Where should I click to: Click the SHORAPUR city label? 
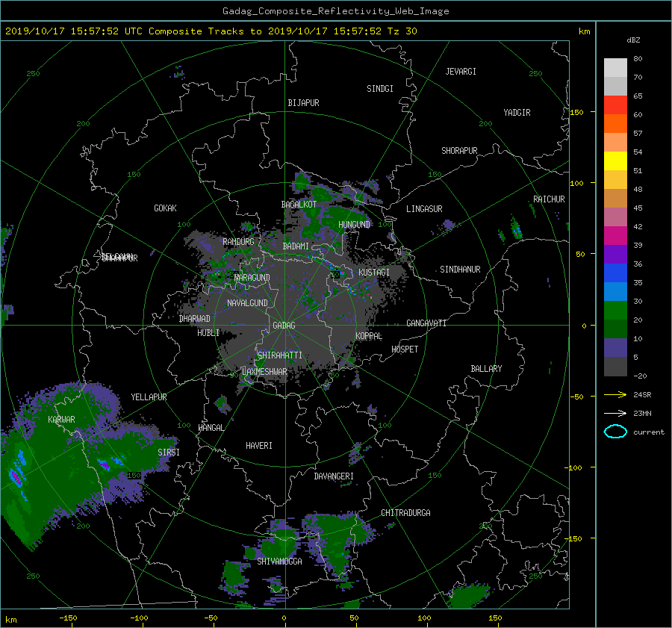pyautogui.click(x=459, y=151)
